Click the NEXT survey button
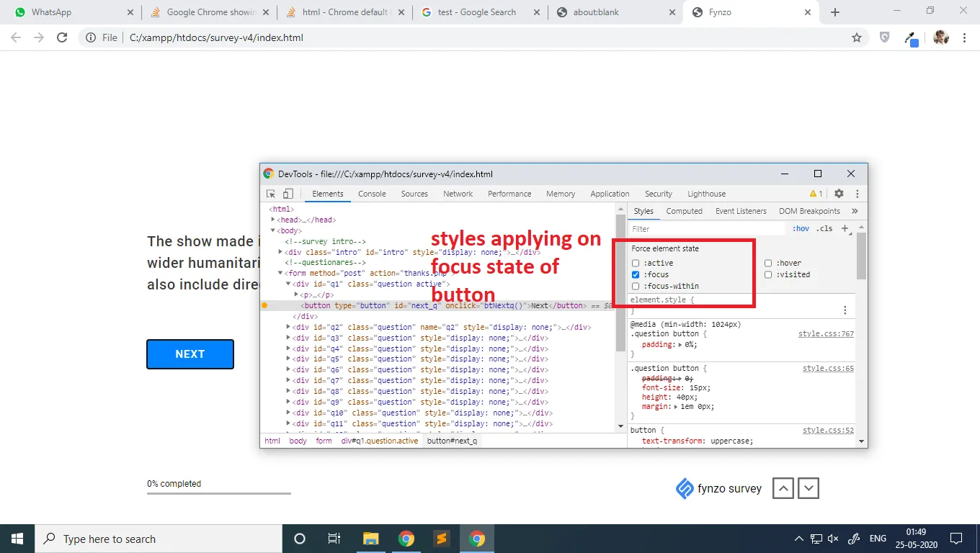The width and height of the screenshot is (980, 553). click(190, 354)
